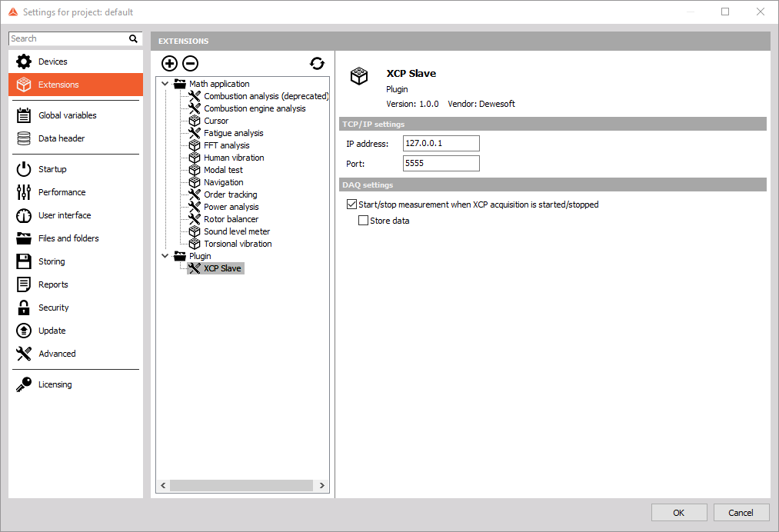This screenshot has width=779, height=532.
Task: Select Modal test in the tree
Action: (x=223, y=170)
